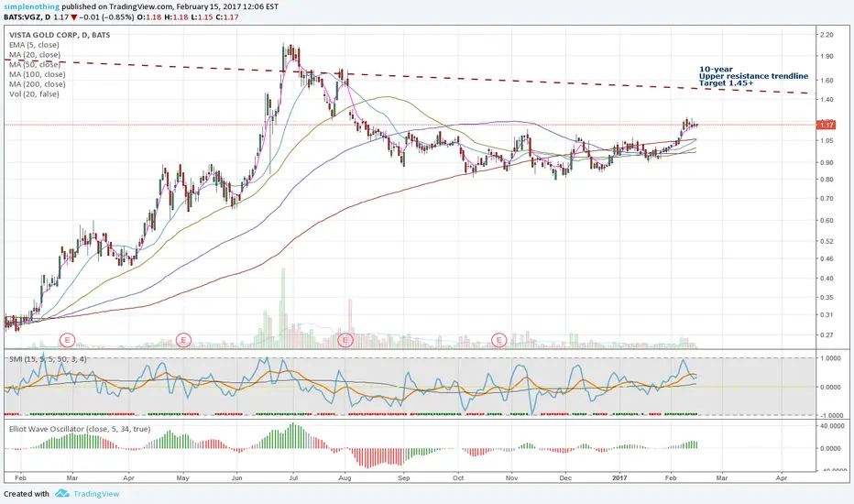Click the Jul date axis label
854x504 pixels.
pyautogui.click(x=293, y=477)
